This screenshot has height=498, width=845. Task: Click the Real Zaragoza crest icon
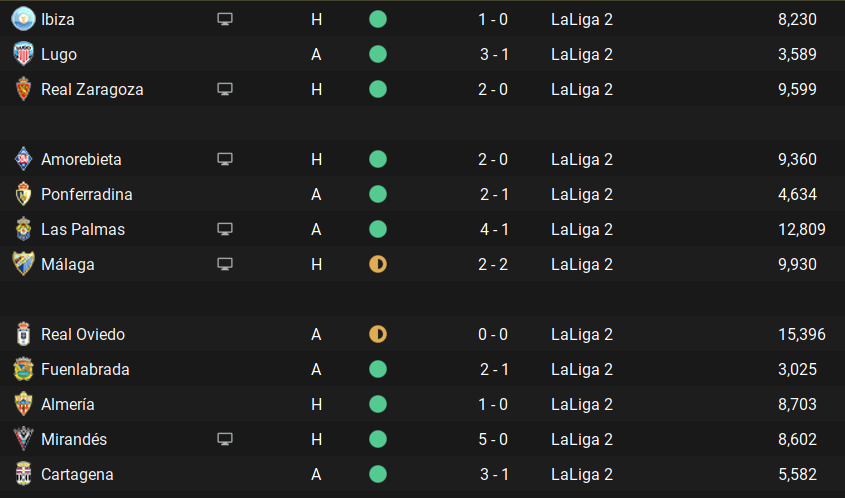coord(22,89)
